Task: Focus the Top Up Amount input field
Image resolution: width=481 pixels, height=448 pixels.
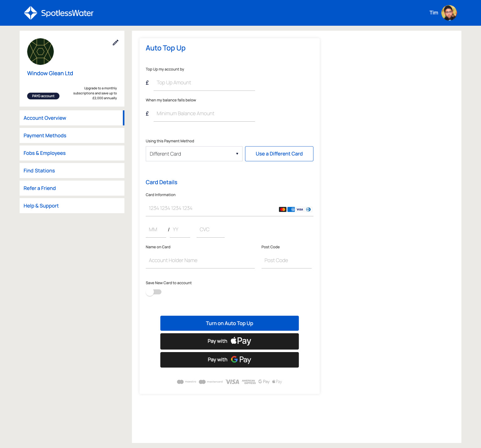Action: click(x=204, y=83)
